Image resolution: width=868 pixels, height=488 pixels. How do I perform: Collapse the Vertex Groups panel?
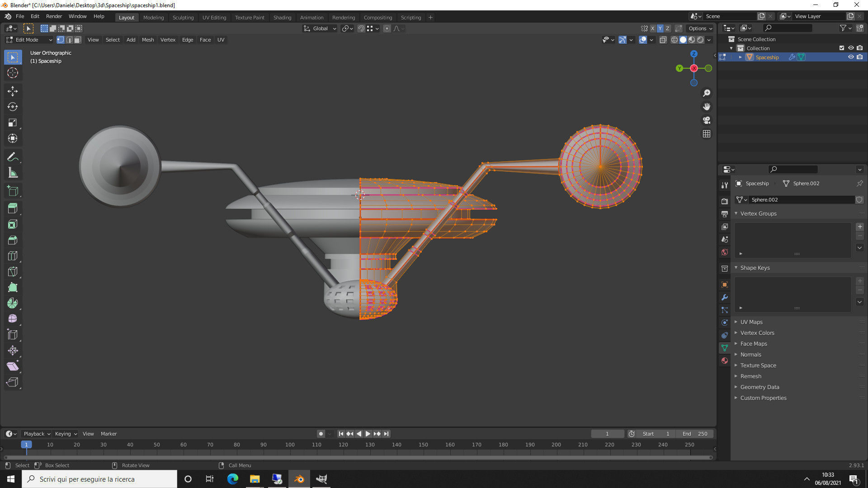coord(758,214)
